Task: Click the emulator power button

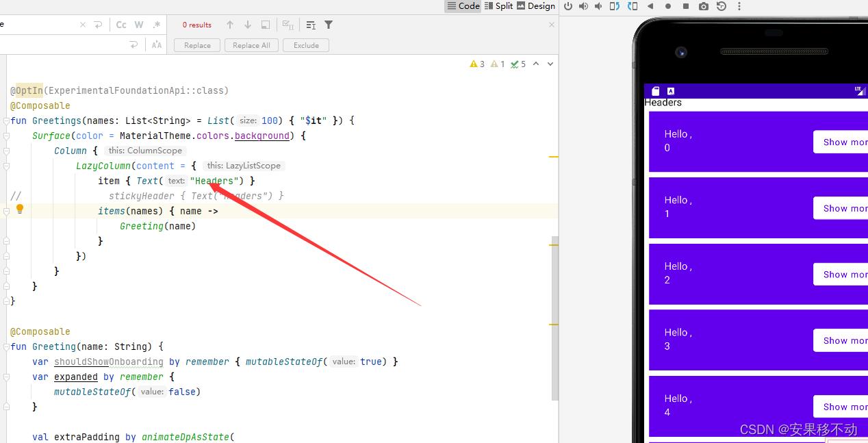Action: tap(568, 6)
